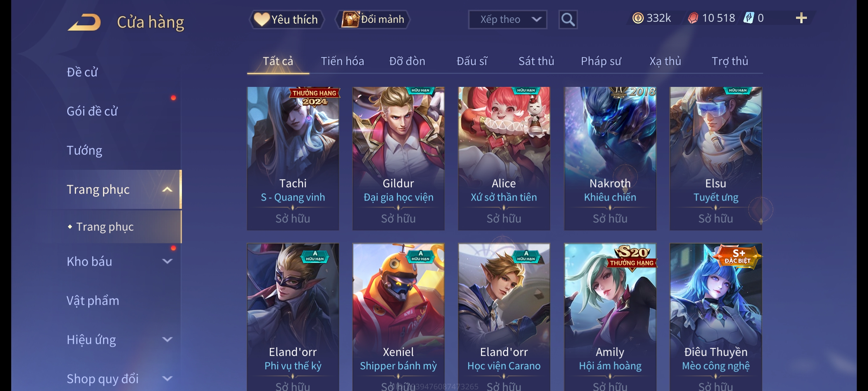Open the search magnifier icon
Viewport: 868px width, 391px height.
pyautogui.click(x=568, y=20)
